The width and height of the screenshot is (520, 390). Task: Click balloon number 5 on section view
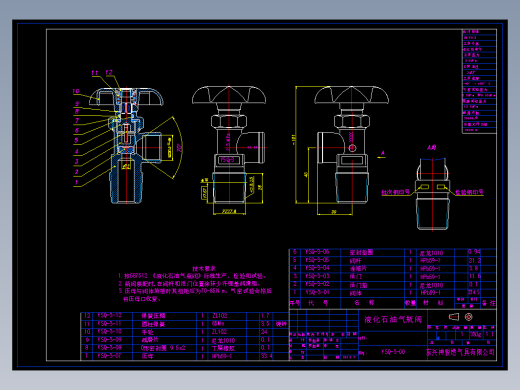(76, 140)
